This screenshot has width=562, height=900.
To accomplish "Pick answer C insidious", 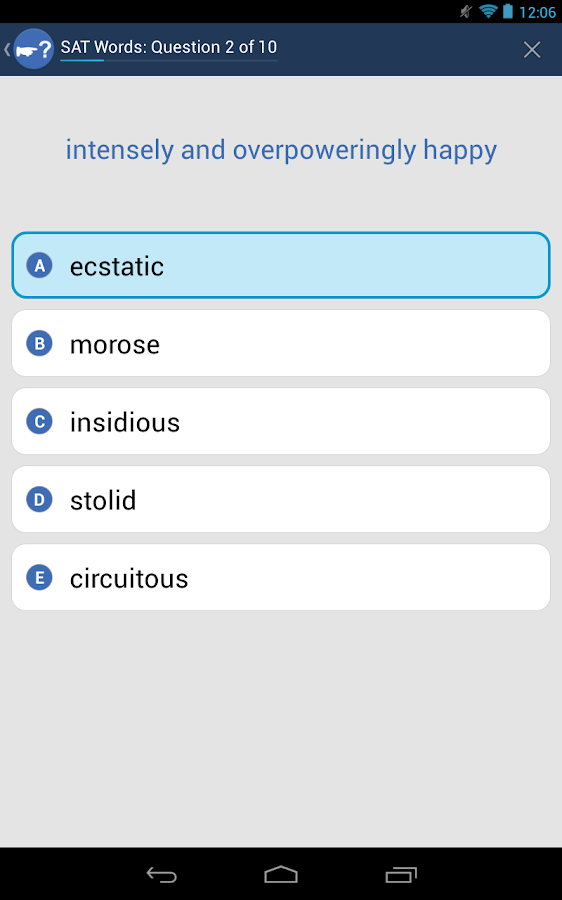I will pyautogui.click(x=281, y=421).
